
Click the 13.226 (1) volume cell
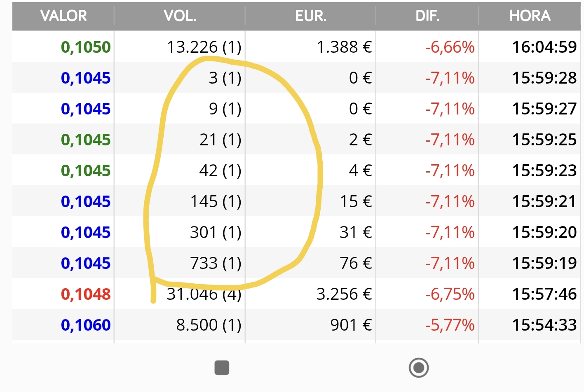tap(204, 47)
